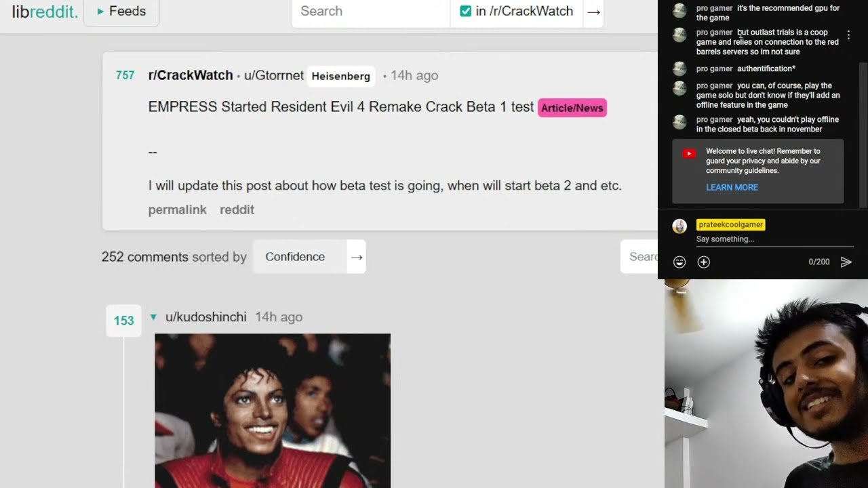Screen dimensions: 868x488
Task: Click the 153 comment score
Action: pyautogui.click(x=123, y=321)
